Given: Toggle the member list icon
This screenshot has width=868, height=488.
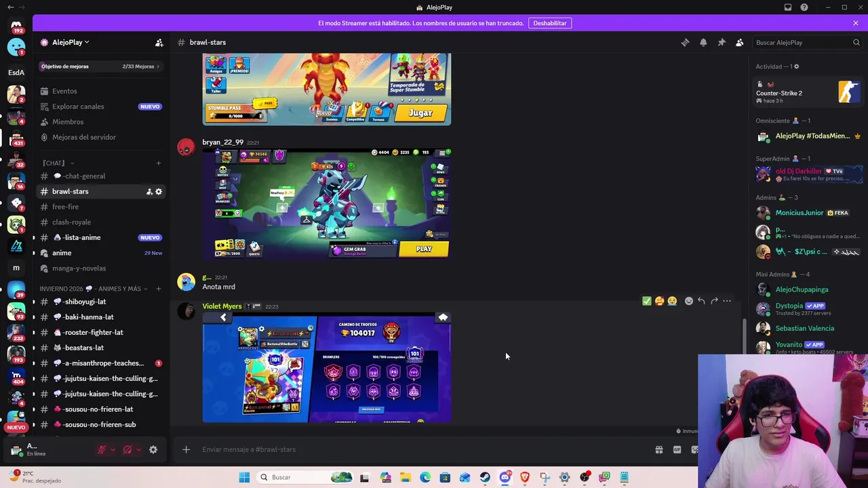Looking at the screenshot, I should (x=740, y=42).
